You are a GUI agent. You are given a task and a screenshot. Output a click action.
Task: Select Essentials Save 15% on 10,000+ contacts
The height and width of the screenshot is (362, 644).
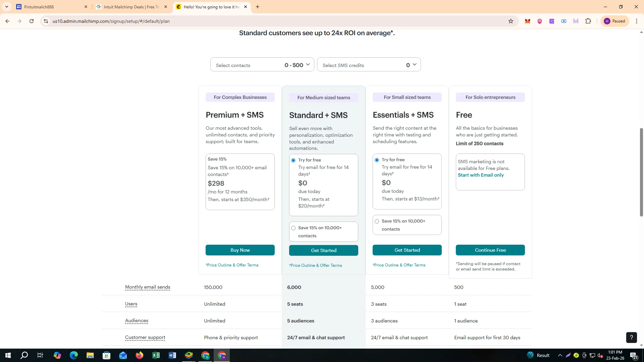[377, 222]
